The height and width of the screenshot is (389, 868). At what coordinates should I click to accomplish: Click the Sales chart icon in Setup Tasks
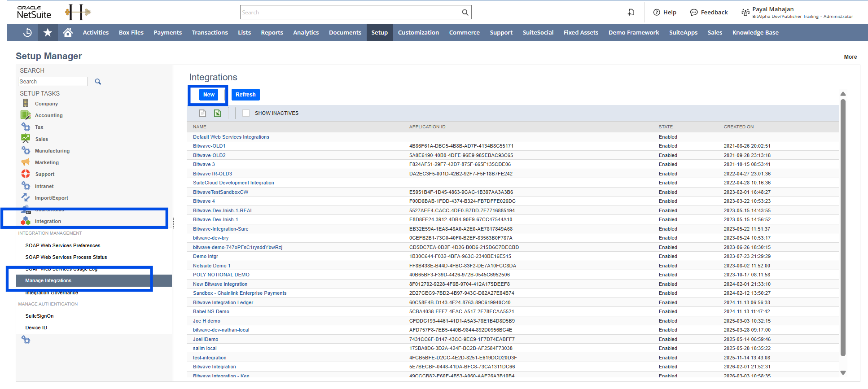click(x=26, y=139)
